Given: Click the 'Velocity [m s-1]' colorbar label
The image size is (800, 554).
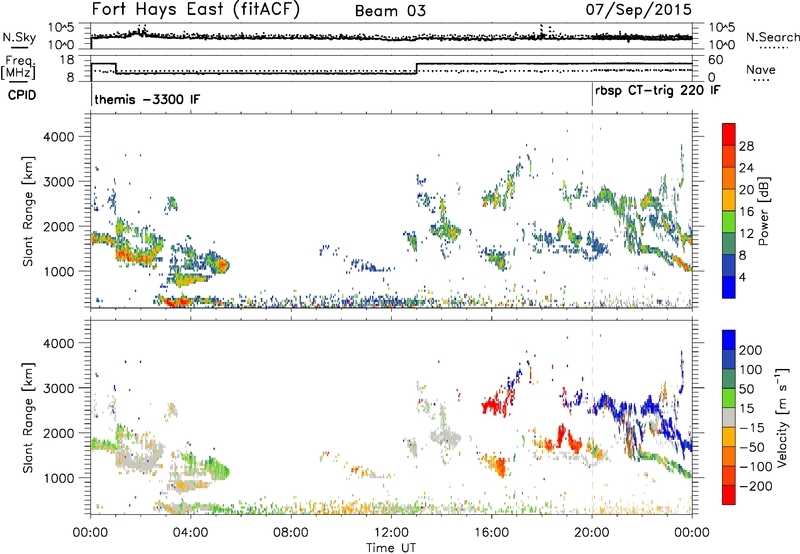Looking at the screenshot, I should 782,418.
